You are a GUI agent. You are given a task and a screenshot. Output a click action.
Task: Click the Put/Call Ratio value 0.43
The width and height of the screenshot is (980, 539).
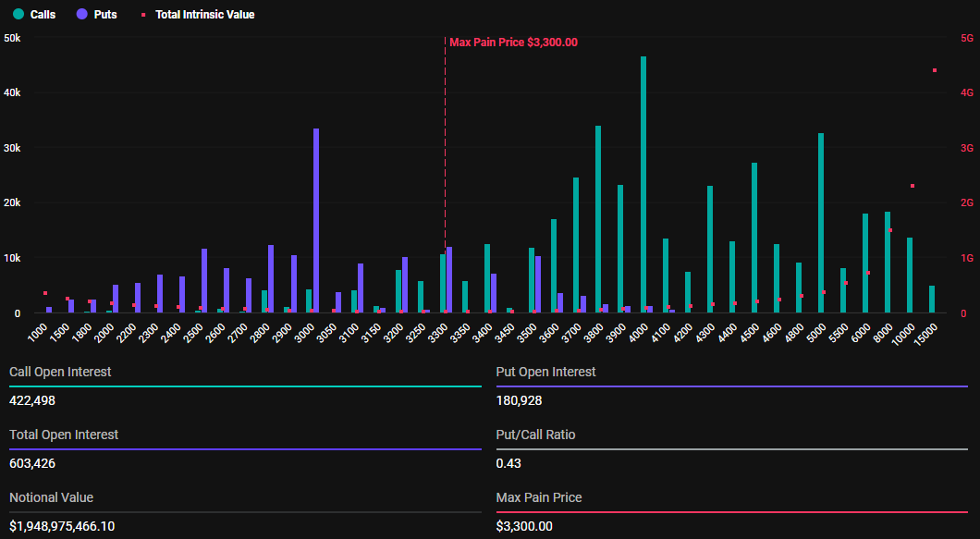(x=508, y=463)
